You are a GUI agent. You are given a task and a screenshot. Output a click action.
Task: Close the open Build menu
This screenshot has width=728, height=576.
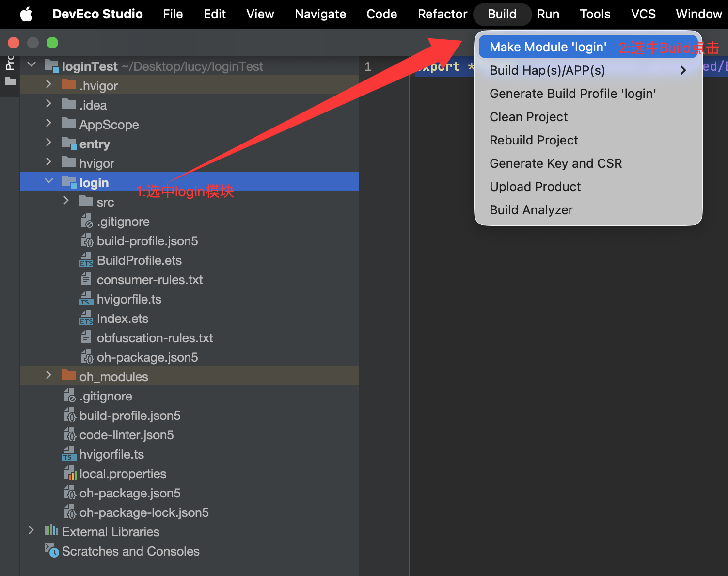pyautogui.click(x=502, y=14)
